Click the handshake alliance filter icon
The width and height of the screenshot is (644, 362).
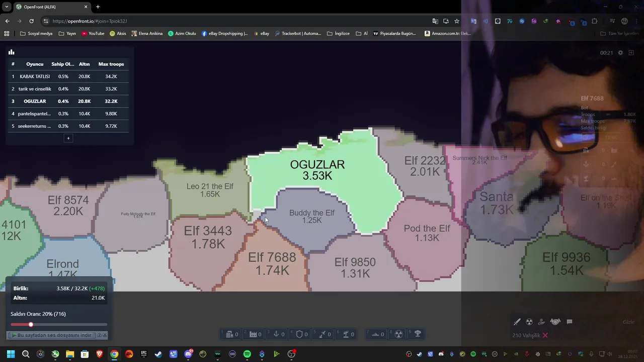click(555, 322)
